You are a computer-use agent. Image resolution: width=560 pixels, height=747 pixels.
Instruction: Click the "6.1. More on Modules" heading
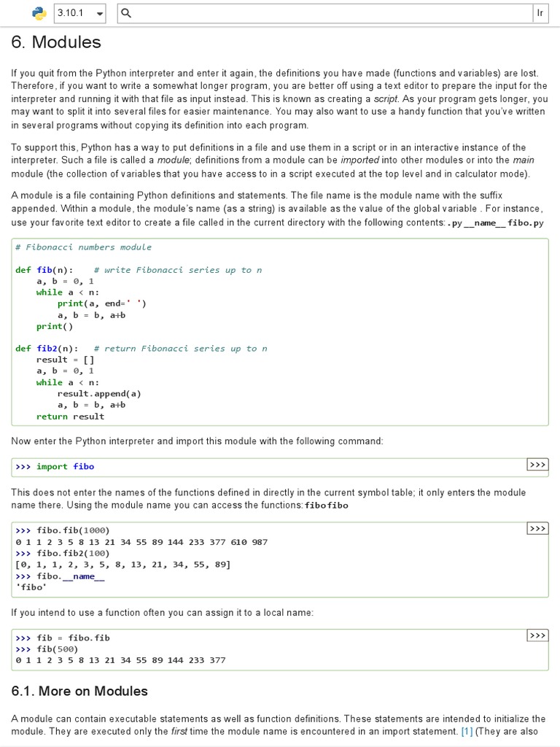79,691
